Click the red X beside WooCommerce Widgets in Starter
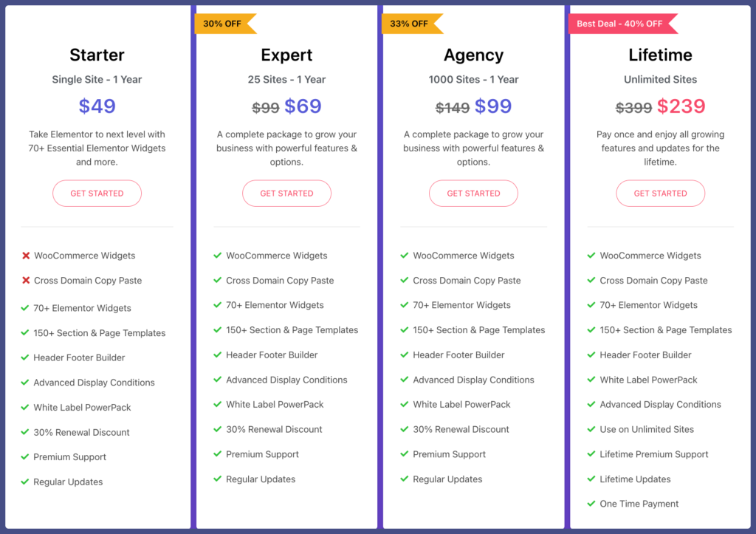Viewport: 756px width, 534px height. (x=26, y=256)
